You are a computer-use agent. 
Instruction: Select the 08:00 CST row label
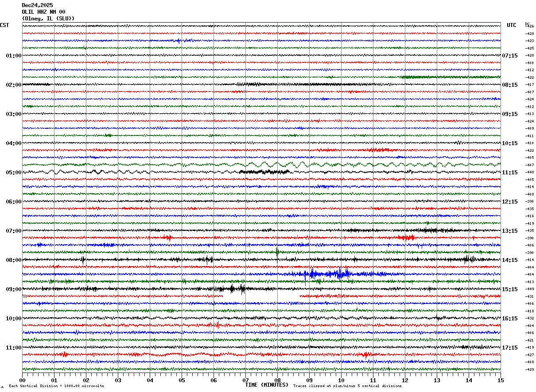[14, 260]
